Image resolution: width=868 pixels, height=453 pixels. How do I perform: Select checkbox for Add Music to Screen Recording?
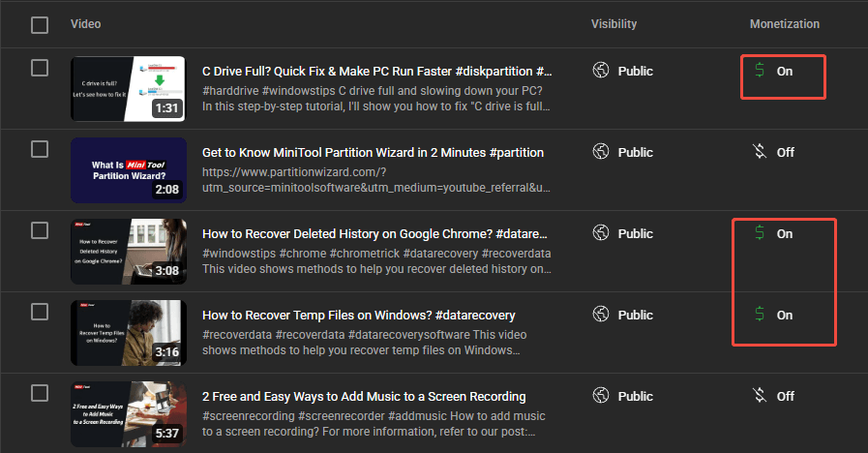pos(40,393)
